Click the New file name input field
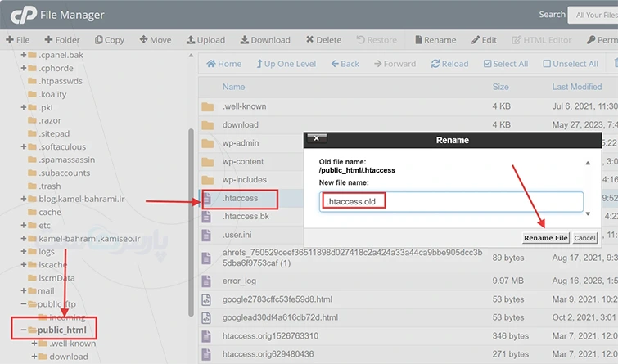618x364 pixels. pos(451,202)
